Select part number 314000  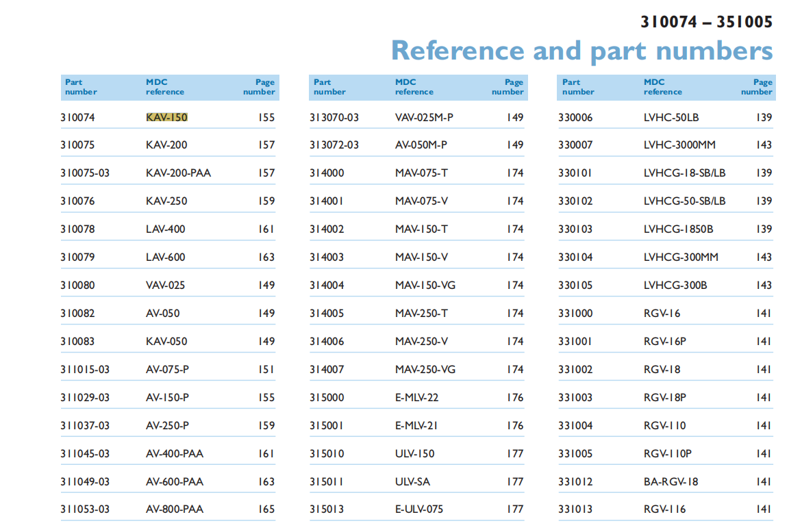(x=327, y=173)
